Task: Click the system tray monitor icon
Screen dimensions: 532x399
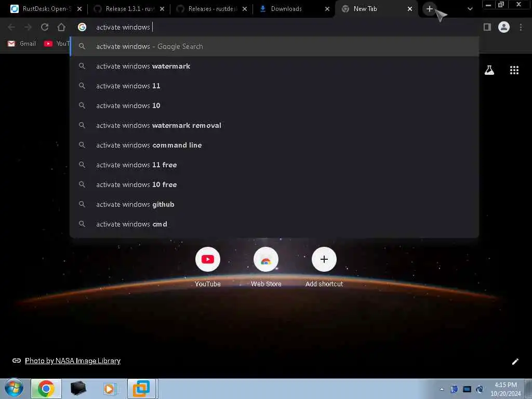Action: tap(467, 389)
